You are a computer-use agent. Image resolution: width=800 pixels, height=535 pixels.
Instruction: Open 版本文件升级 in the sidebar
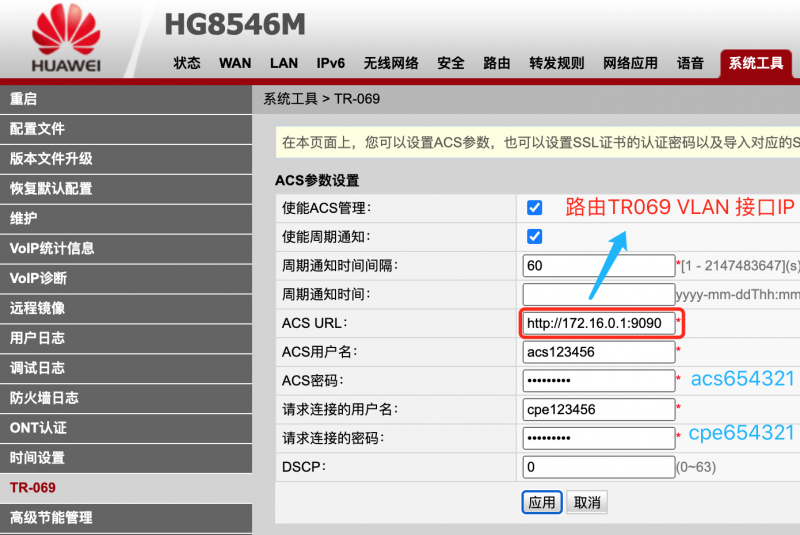126,159
